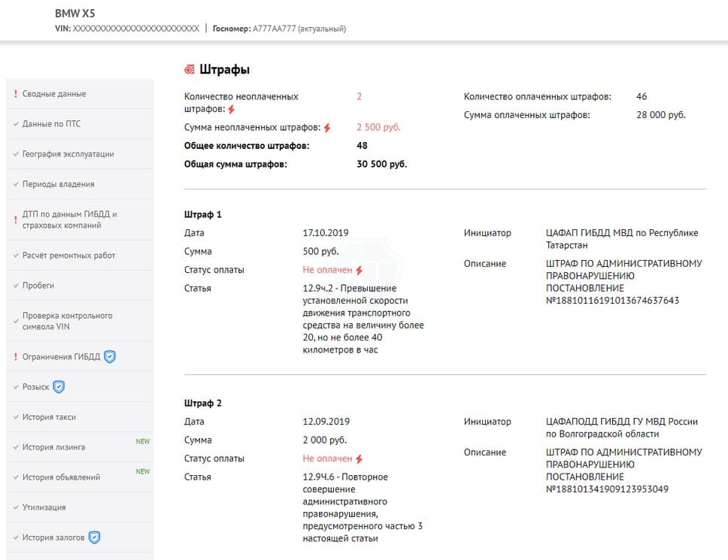
Task: Click Не оплачен status of Штраф 1
Action: 327,270
